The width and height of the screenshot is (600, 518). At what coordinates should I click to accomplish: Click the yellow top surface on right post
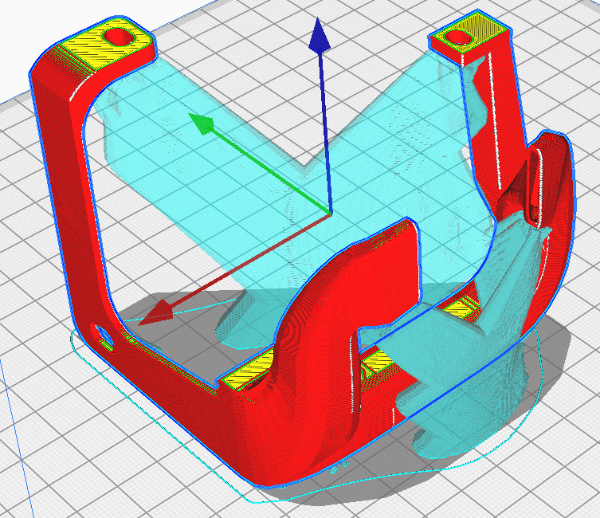470,32
